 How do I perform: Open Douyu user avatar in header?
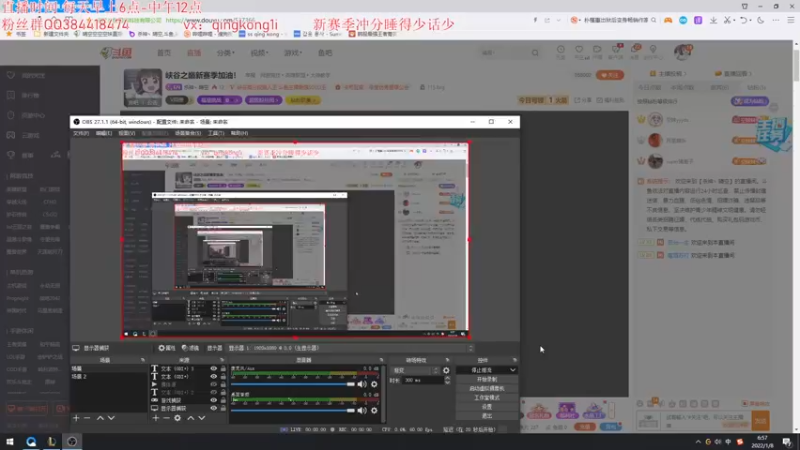click(682, 52)
